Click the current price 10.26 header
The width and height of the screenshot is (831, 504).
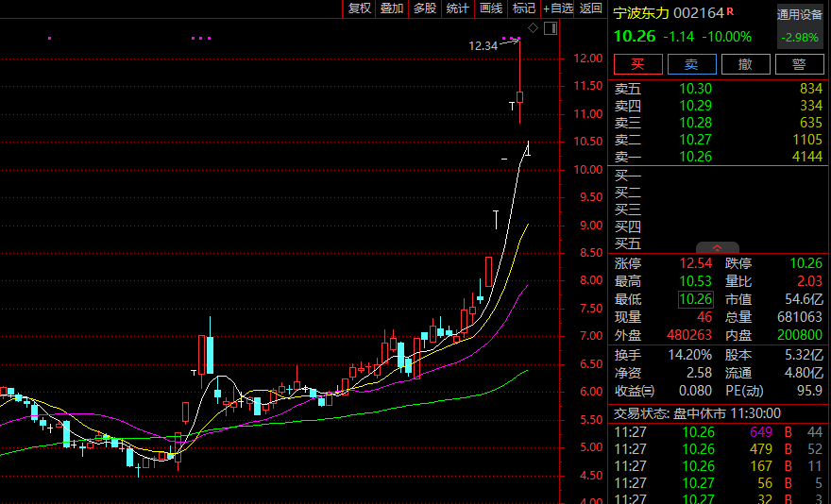[x=635, y=36]
